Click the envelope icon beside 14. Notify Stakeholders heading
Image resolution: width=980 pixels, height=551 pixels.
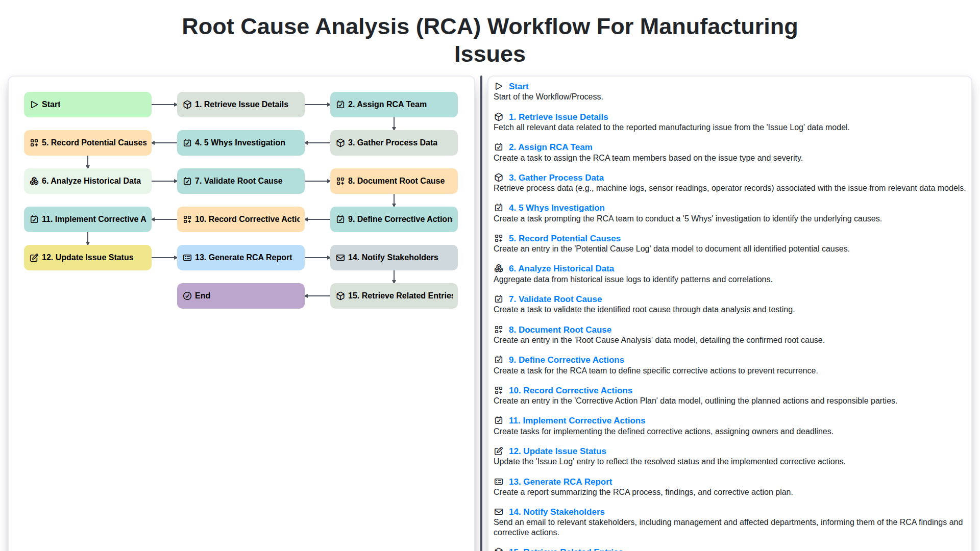coord(499,512)
